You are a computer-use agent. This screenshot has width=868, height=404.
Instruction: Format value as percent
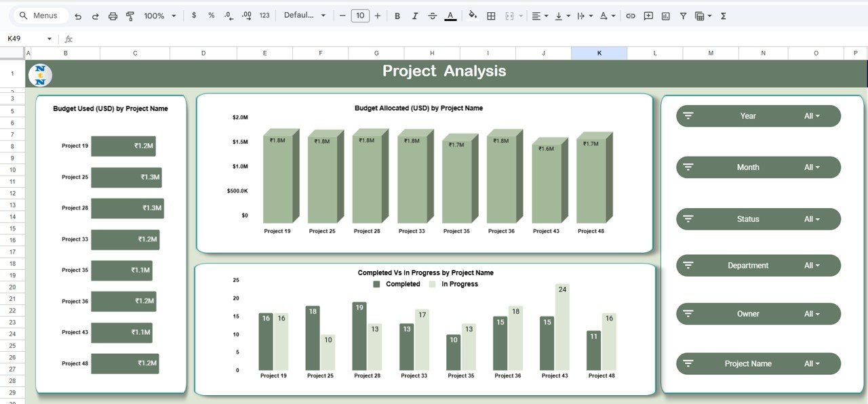coord(210,15)
